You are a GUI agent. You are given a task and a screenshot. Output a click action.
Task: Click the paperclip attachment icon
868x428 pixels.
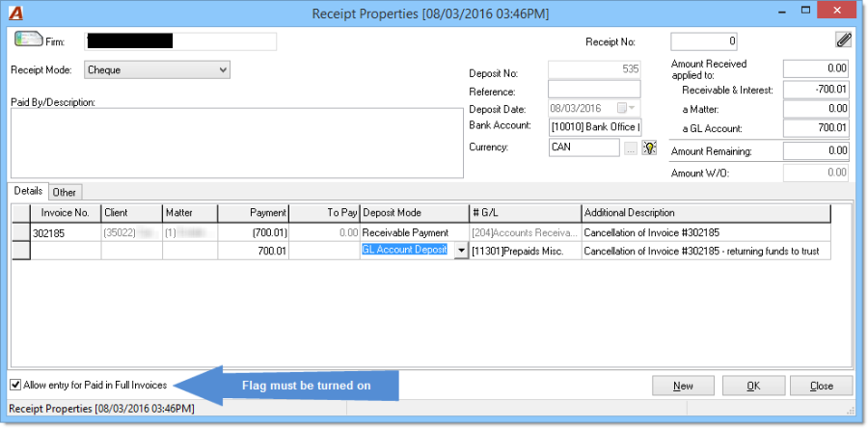pos(843,40)
